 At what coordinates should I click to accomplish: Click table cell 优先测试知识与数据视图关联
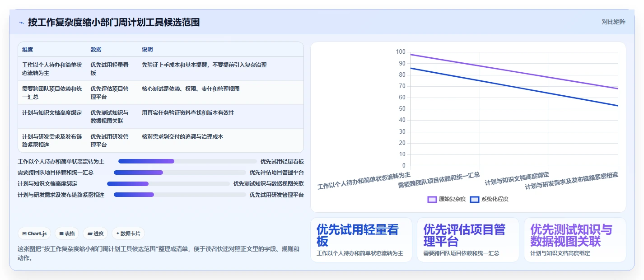112,117
